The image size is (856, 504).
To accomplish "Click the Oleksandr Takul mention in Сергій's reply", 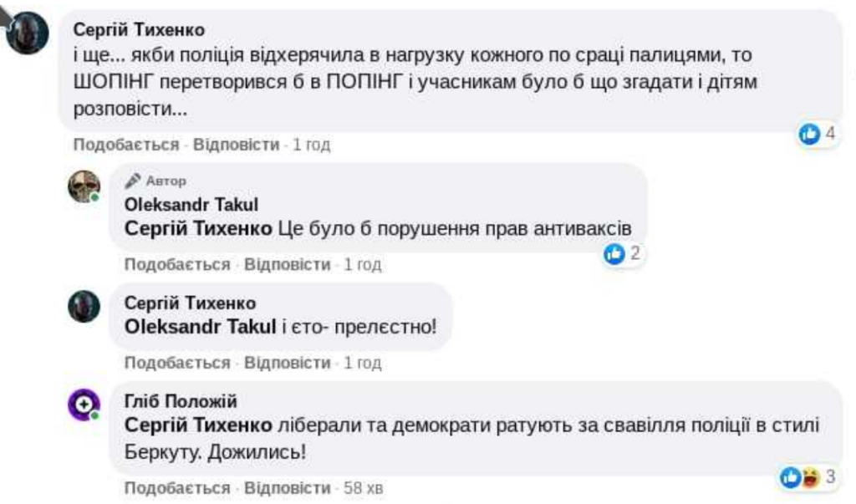I will tap(199, 327).
